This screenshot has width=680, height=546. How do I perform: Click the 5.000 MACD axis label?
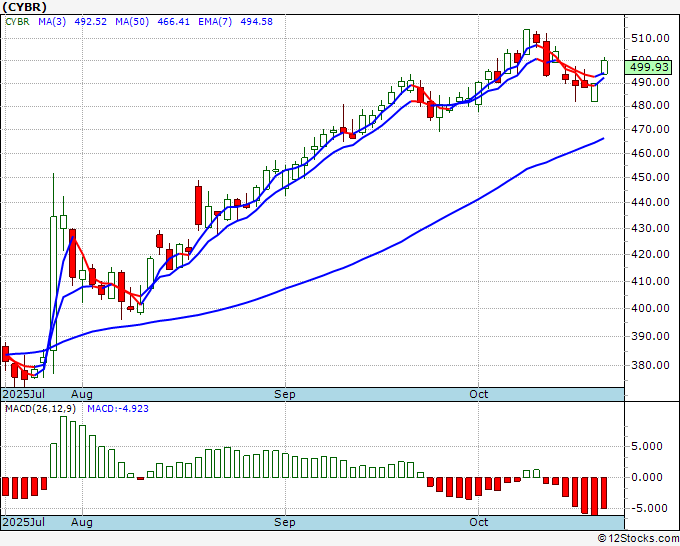tap(647, 446)
